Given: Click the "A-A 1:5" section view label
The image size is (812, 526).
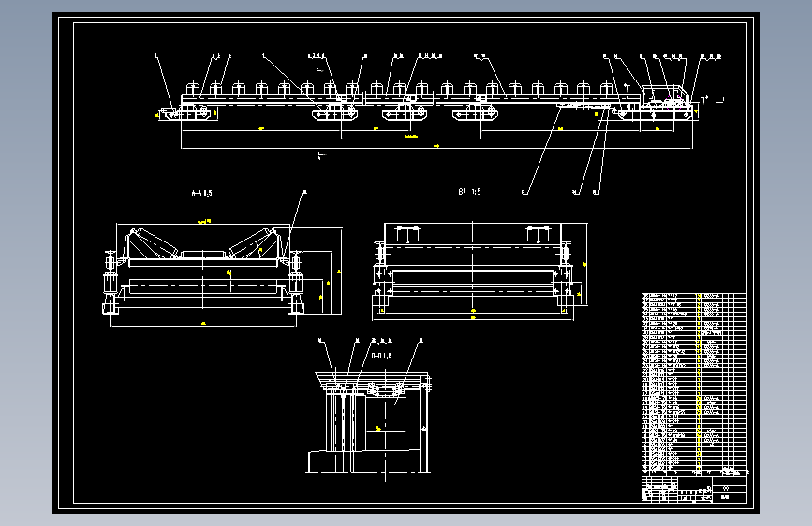Looking at the screenshot, I should (x=201, y=193).
